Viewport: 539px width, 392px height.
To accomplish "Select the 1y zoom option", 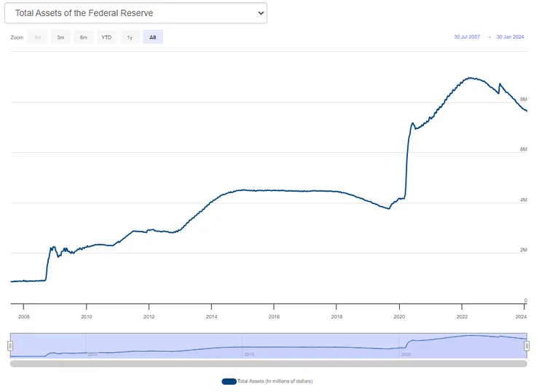I will click(x=130, y=37).
